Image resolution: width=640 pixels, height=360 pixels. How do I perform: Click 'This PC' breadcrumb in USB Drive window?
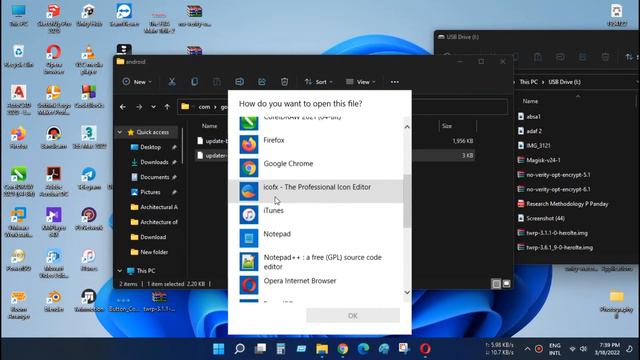529,82
